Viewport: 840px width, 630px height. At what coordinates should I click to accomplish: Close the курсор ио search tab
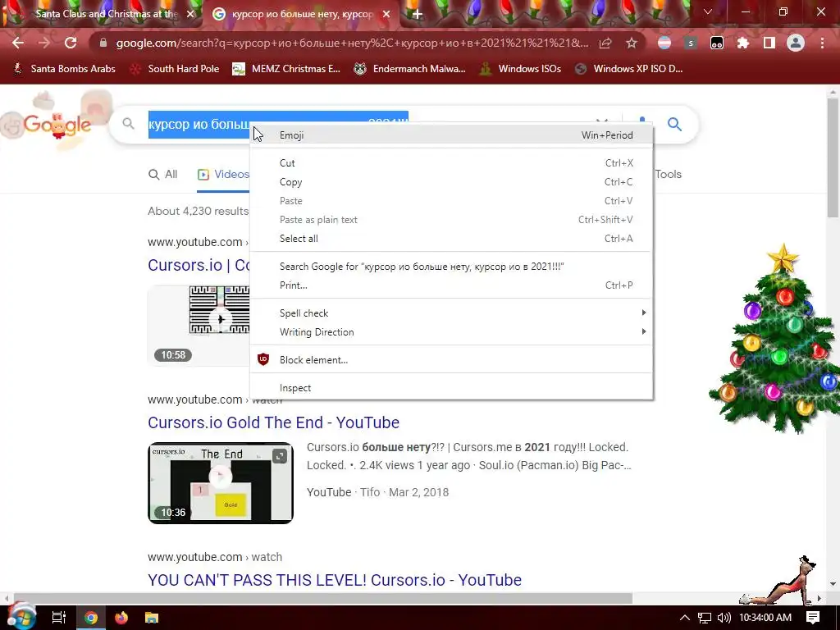tap(386, 14)
